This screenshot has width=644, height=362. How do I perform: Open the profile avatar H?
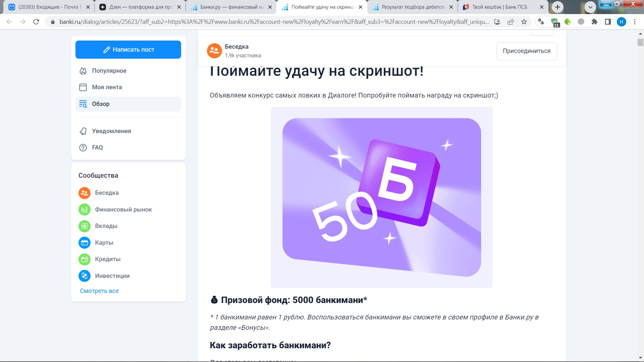tap(622, 22)
